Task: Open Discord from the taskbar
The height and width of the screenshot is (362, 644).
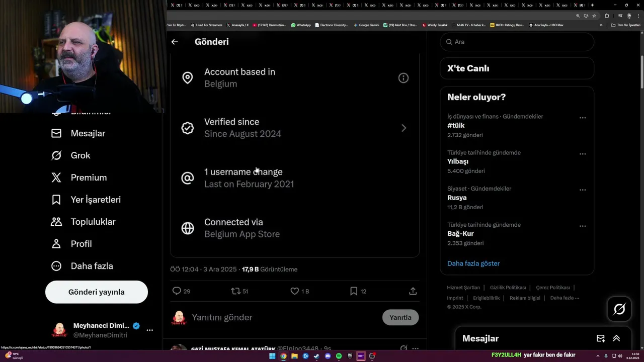Action: [328, 356]
